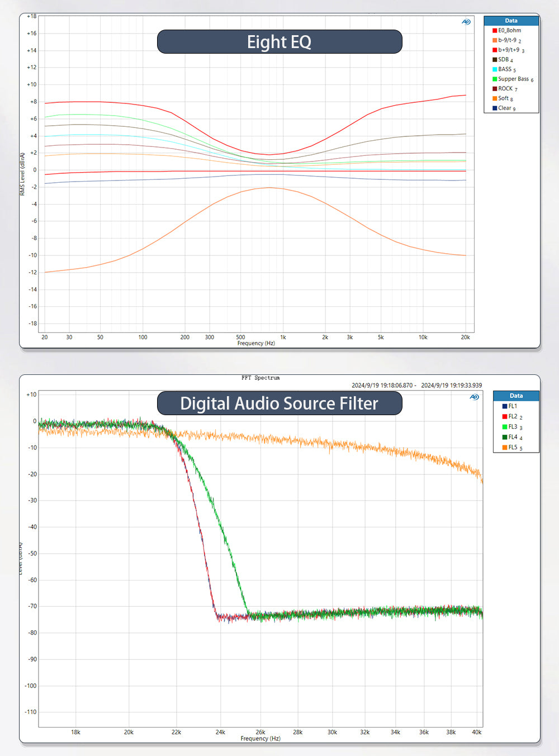Click the blue Clear legend swatch
559x756 pixels.
[x=495, y=108]
